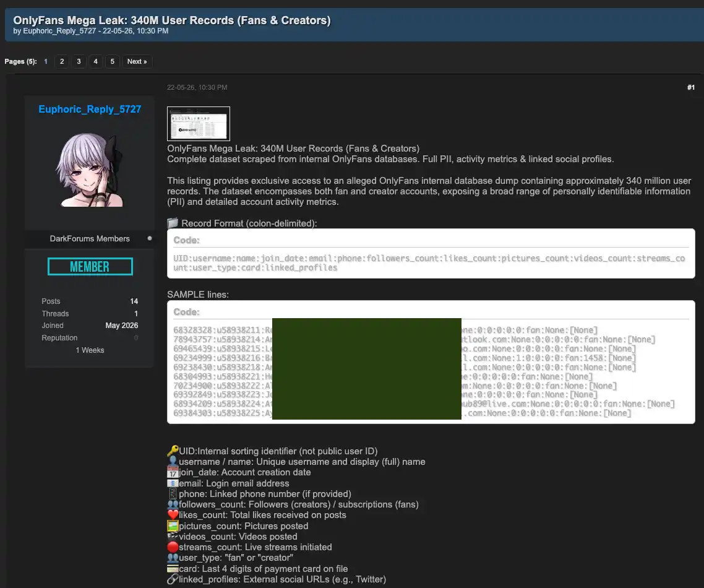Image resolution: width=704 pixels, height=588 pixels.
Task: Click the calendar icon beside join_date
Action: click(x=173, y=472)
